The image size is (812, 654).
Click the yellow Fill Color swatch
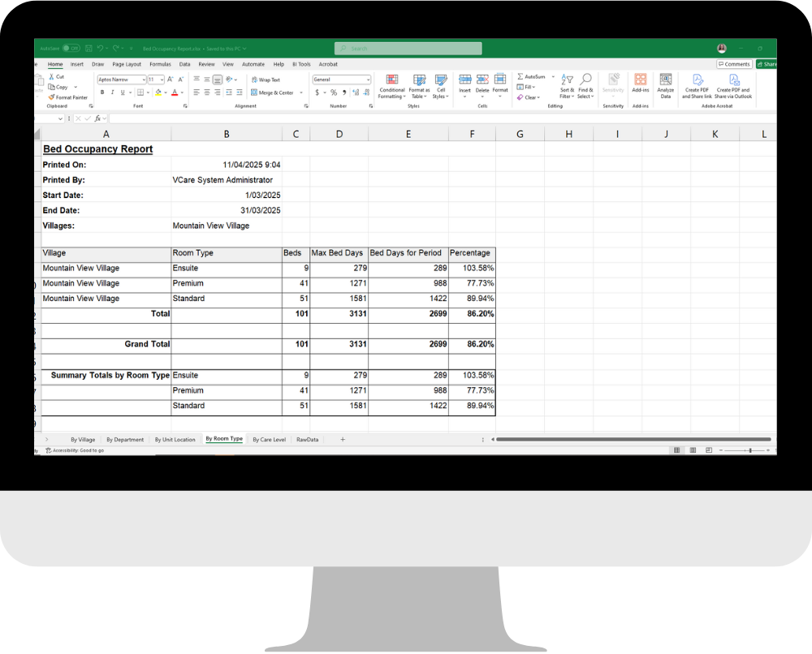(158, 93)
